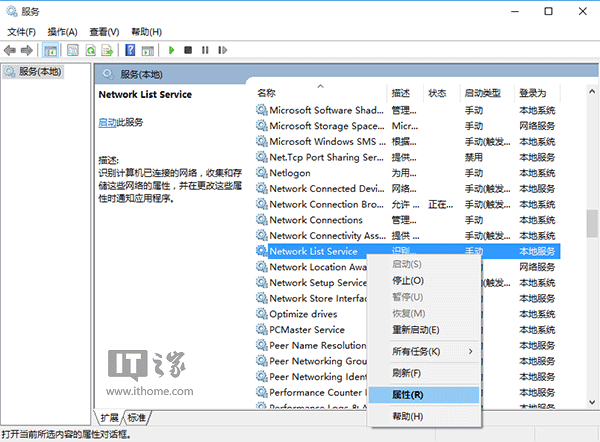600x442 pixels.
Task: Click the Forward arrow toolbar icon
Action: pyautogui.click(x=27, y=49)
